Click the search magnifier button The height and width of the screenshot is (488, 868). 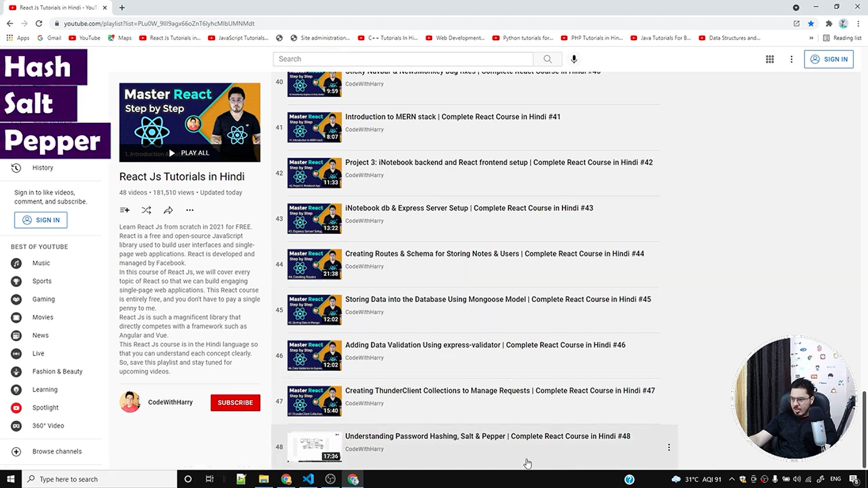[547, 59]
